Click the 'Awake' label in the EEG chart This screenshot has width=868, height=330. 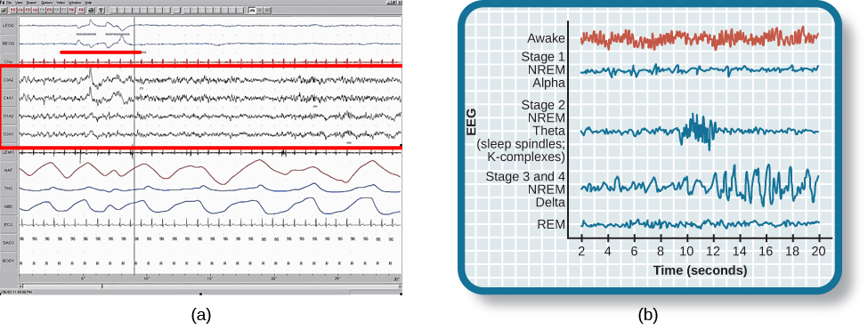(x=547, y=39)
